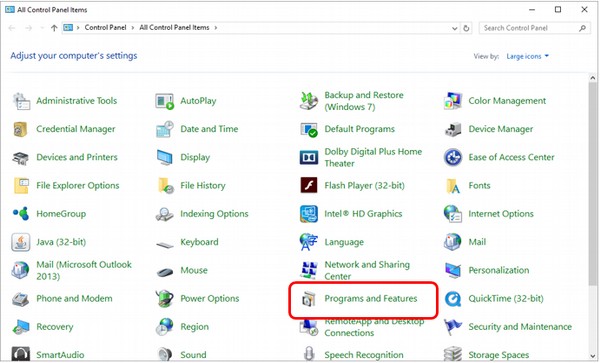Open the Power Options icon
This screenshot has width=600, height=363.
click(x=165, y=299)
